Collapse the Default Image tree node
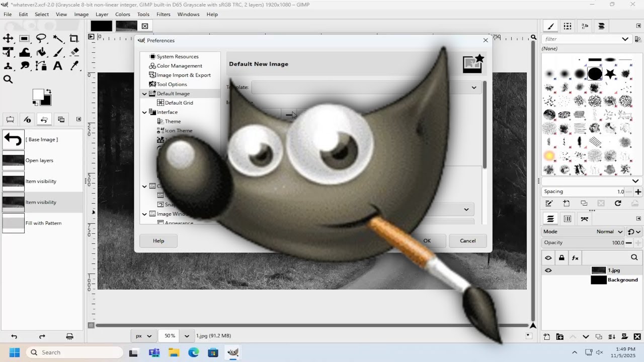This screenshot has width=644, height=362. click(144, 94)
